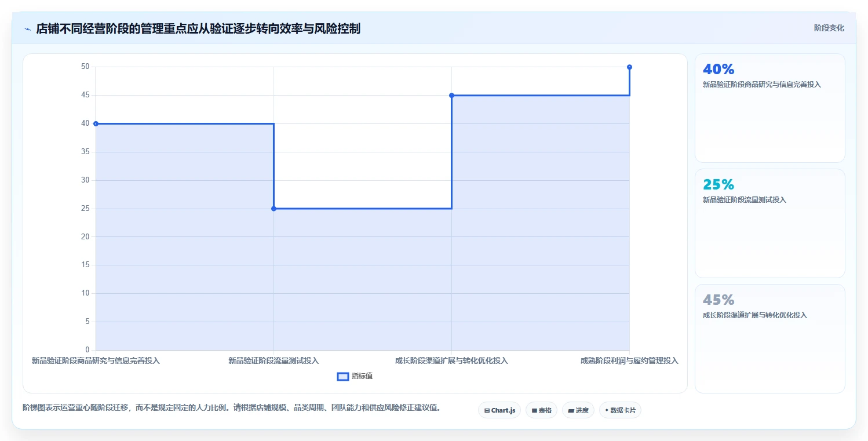The image size is (868, 441).
Task: Click the chart data point at value 40
Action: [96, 123]
